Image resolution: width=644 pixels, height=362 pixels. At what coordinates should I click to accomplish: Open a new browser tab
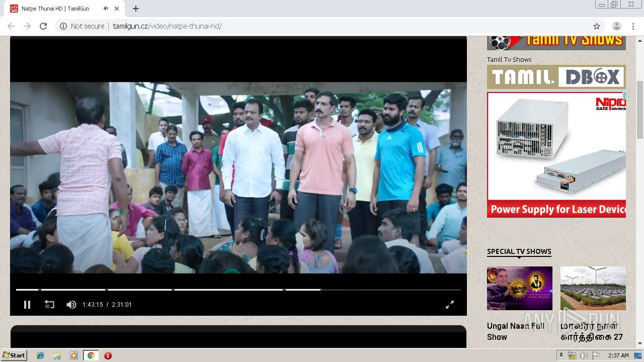click(136, 9)
